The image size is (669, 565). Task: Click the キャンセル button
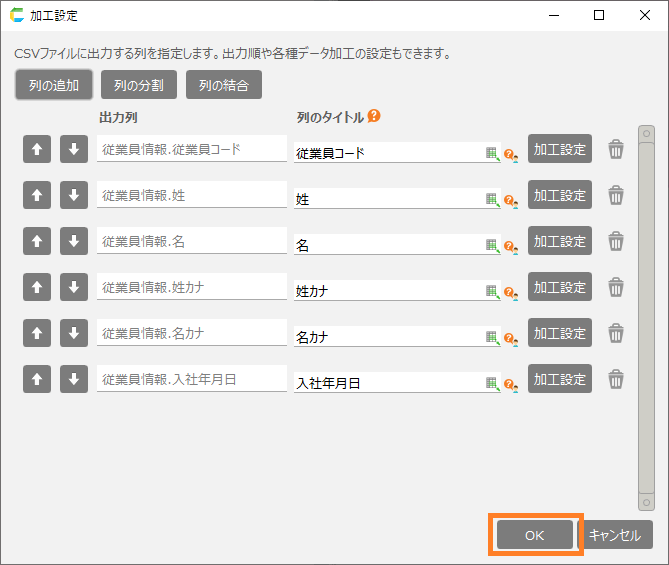pos(617,535)
